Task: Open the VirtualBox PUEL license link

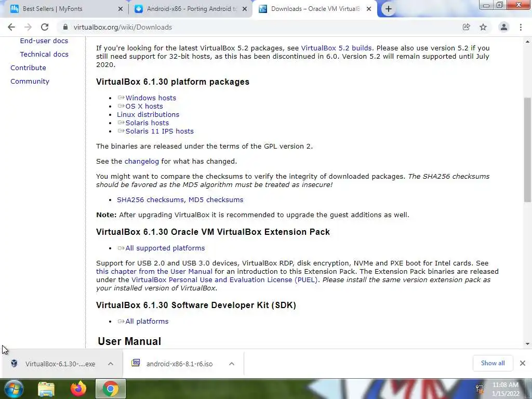Action: point(224,280)
